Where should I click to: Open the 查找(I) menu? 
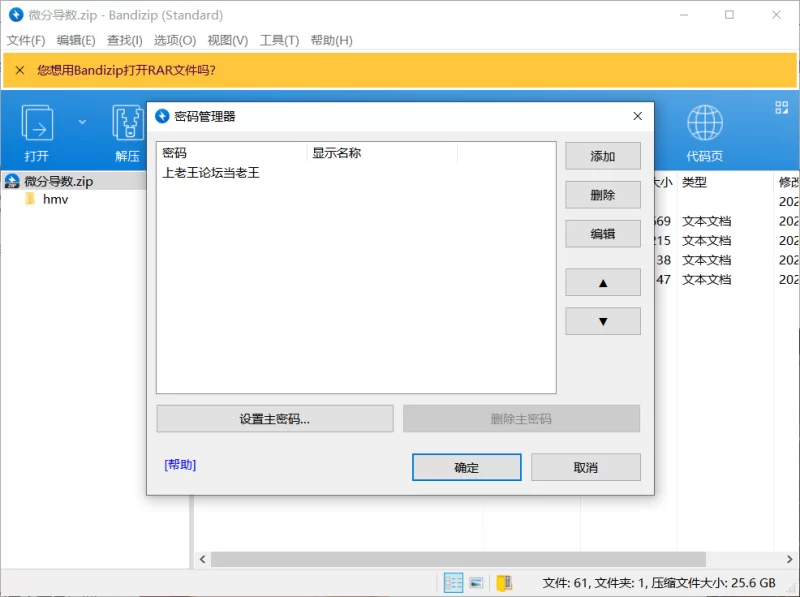coord(124,40)
